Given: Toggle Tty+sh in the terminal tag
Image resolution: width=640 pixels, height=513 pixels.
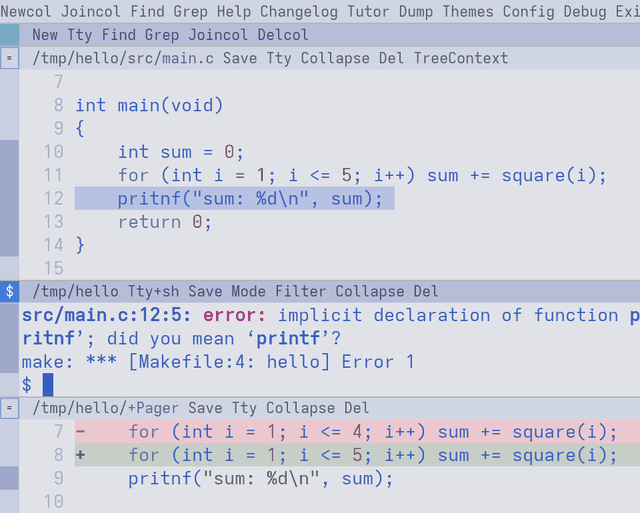Looking at the screenshot, I should [153, 292].
